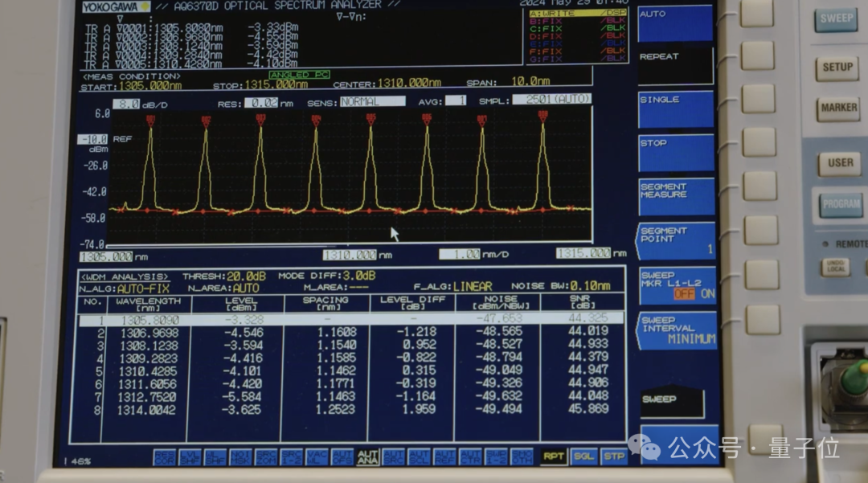The width and height of the screenshot is (868, 483).
Task: Click the SRC ZOM bottom bar icon
Action: pyautogui.click(x=266, y=457)
